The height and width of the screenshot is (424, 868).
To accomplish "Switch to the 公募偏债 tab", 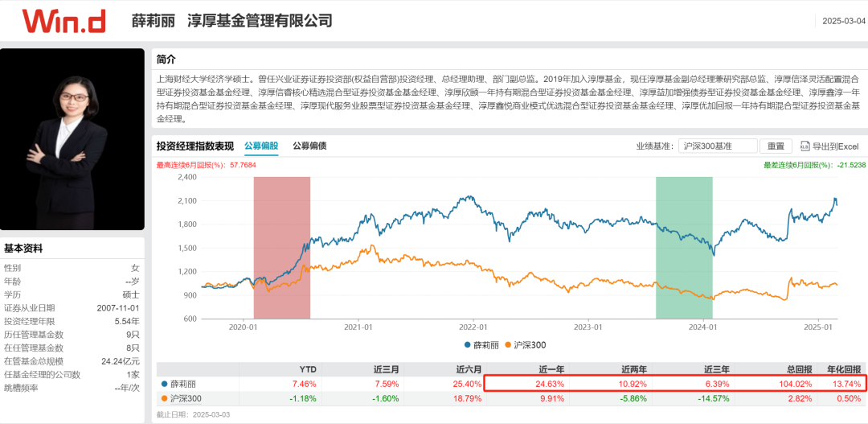I will pyautogui.click(x=309, y=146).
